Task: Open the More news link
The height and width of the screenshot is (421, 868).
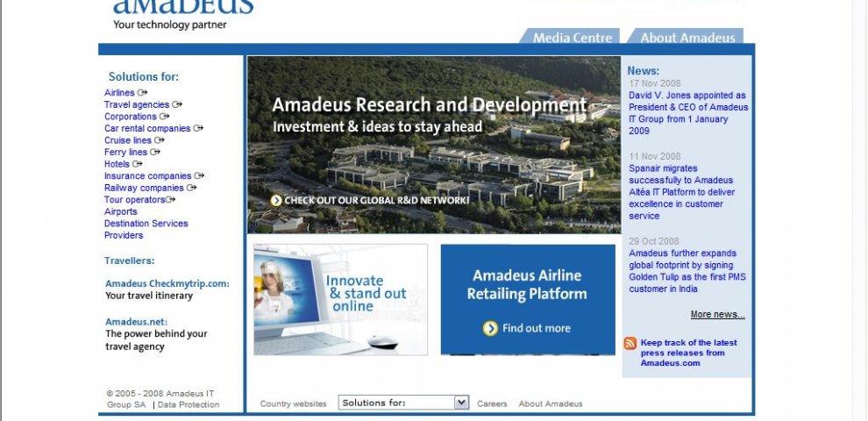Action: coord(717,315)
